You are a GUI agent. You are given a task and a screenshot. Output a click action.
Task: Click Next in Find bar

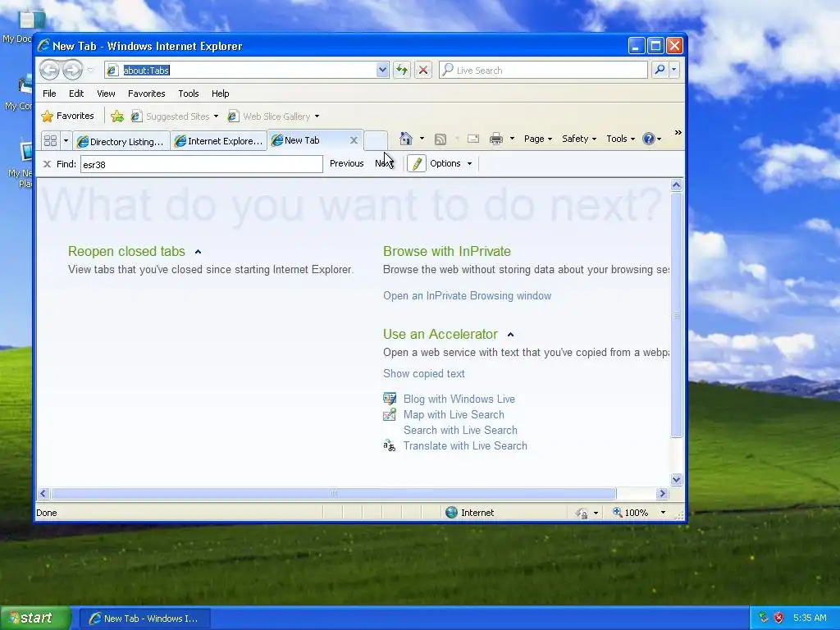pyautogui.click(x=384, y=163)
